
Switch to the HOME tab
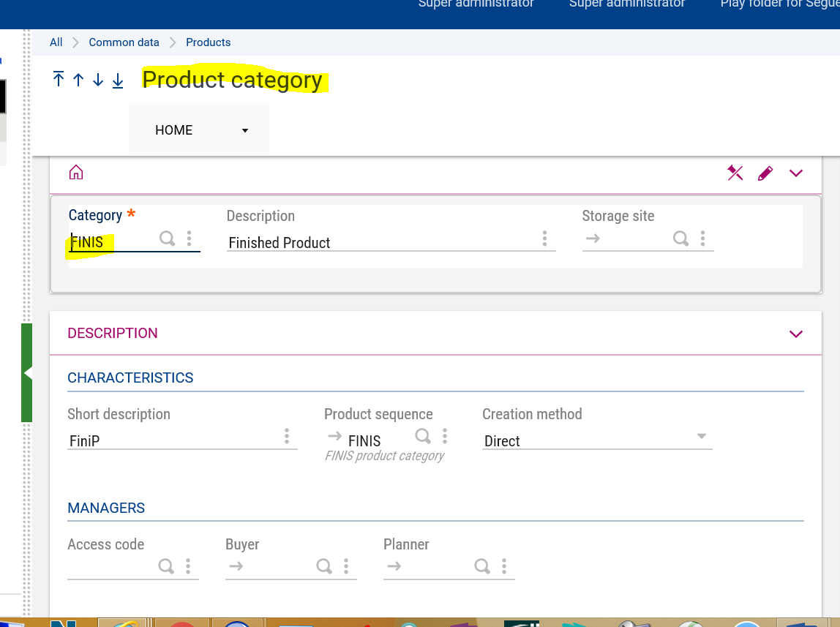(173, 129)
